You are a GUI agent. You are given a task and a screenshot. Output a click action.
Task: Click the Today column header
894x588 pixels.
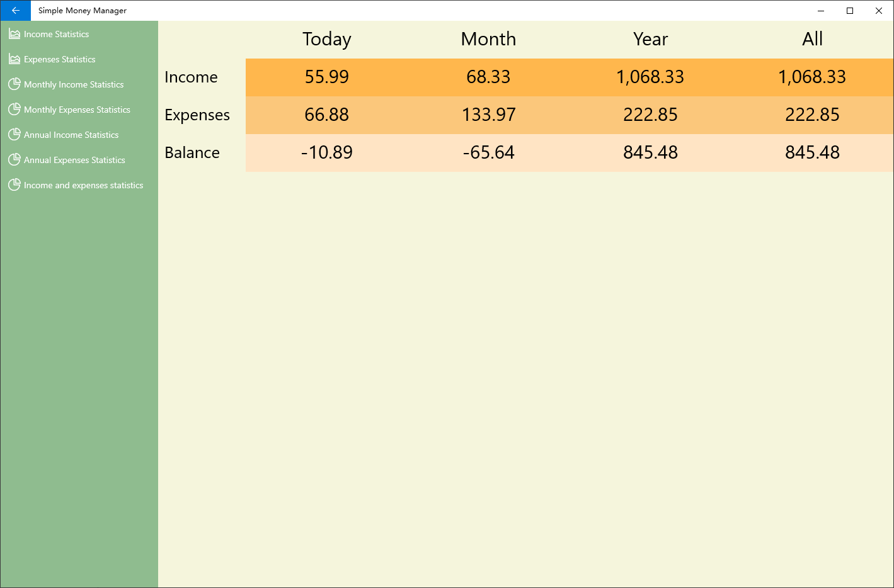[x=326, y=39]
